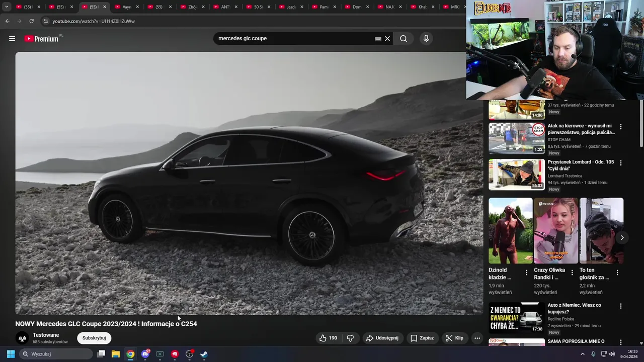644x362 pixels.
Task: Open 'Dzinold kładzie' Short thumbnail
Action: click(510, 230)
